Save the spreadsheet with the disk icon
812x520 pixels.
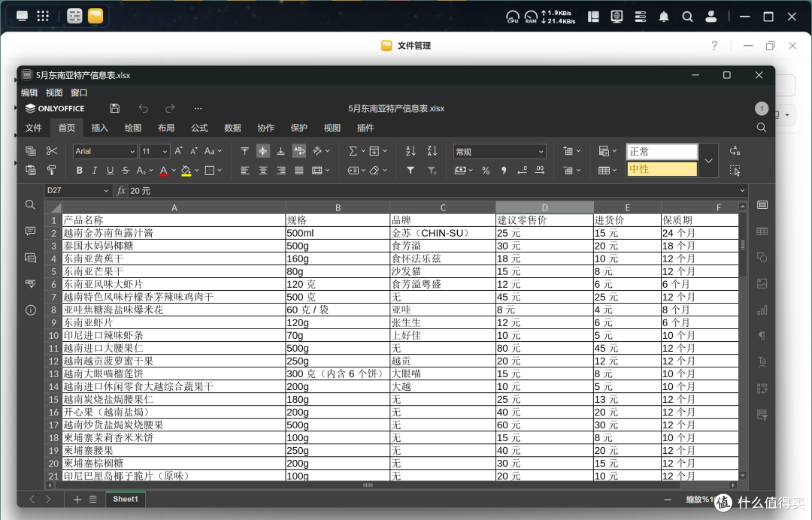point(115,108)
